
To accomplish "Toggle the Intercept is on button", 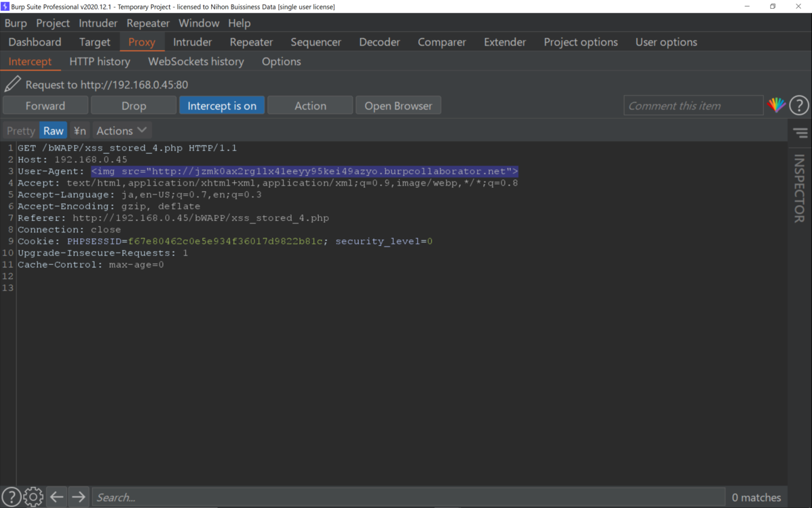I will point(222,106).
